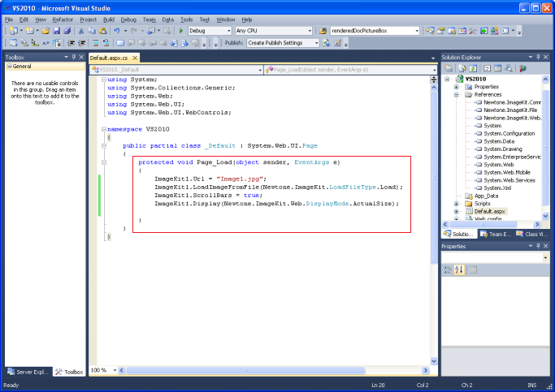Viewport: 555px width, 392px height.
Task: Click the Cut scissors icon
Action: pyautogui.click(x=81, y=31)
